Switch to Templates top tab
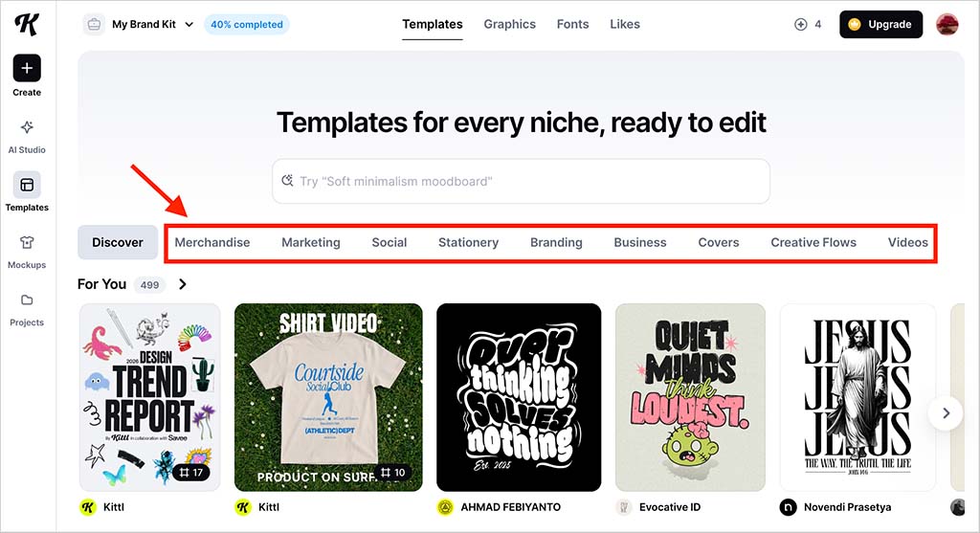This screenshot has height=533, width=980. pos(433,24)
